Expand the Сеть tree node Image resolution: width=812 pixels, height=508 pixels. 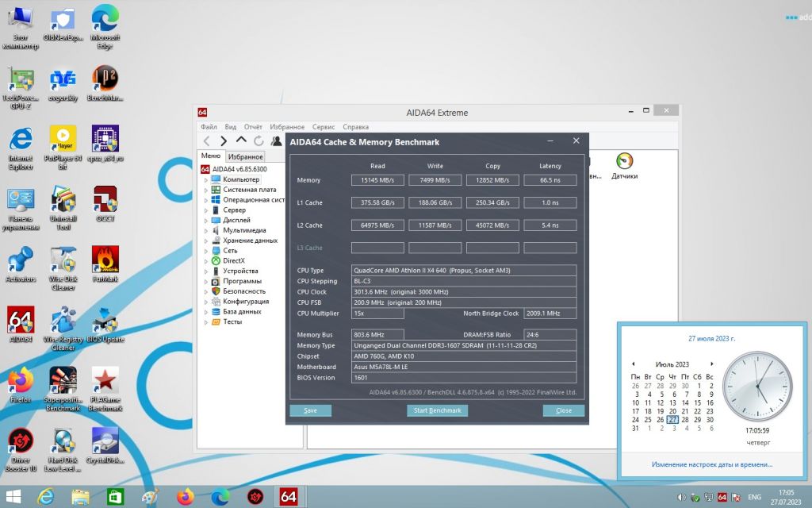(205, 251)
